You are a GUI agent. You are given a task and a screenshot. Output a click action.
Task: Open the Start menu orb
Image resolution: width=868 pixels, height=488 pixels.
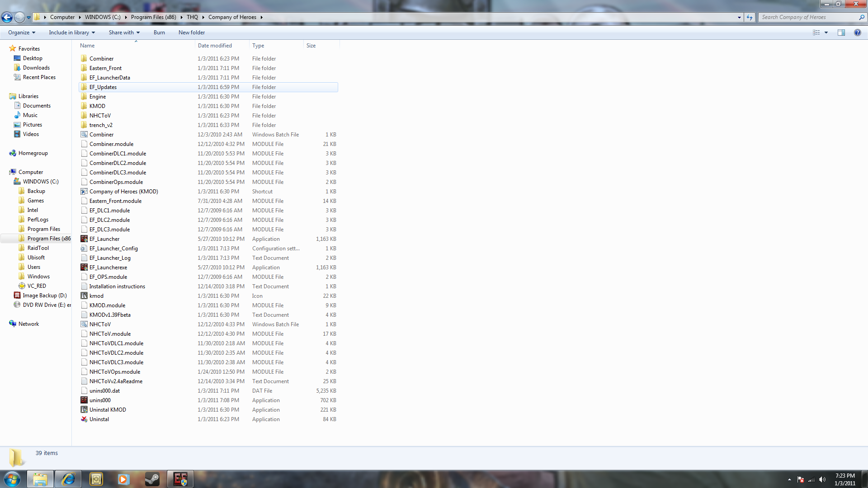point(12,479)
